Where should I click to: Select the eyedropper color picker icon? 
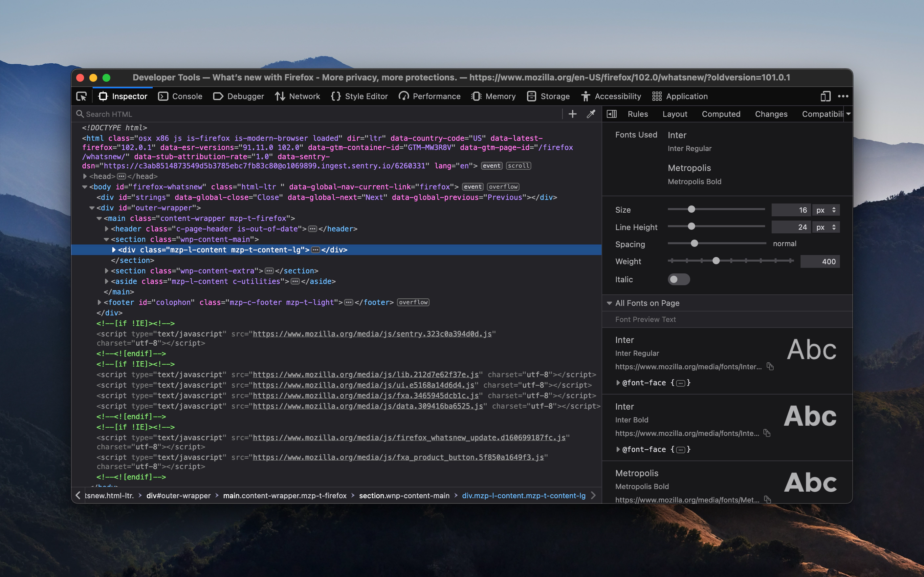(x=590, y=114)
